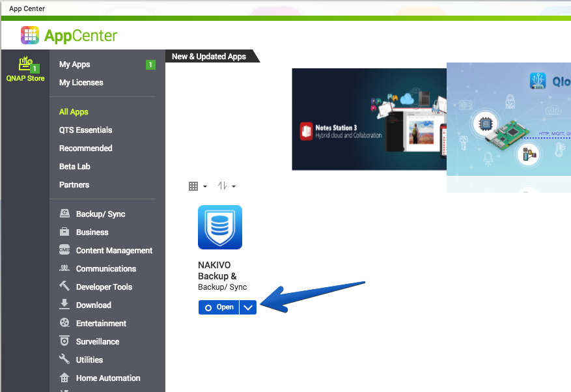Image resolution: width=571 pixels, height=392 pixels.
Task: Click the Utilities wrench icon
Action: (64, 359)
